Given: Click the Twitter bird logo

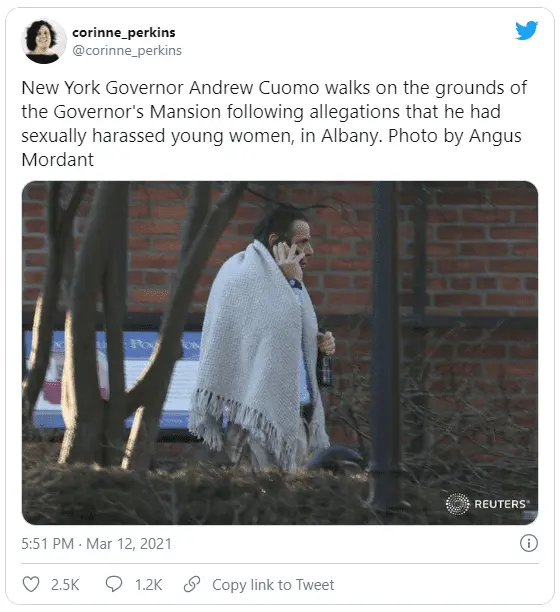Looking at the screenshot, I should tap(526, 30).
